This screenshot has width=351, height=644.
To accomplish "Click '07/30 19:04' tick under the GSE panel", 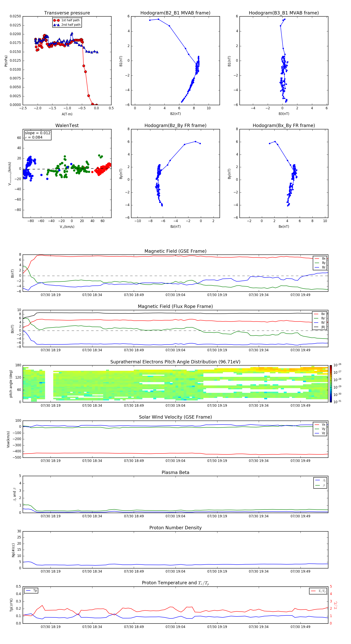I will 175,295.
